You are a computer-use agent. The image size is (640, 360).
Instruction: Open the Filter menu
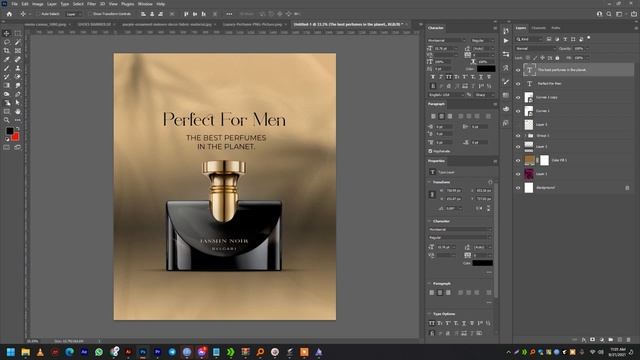pos(91,4)
